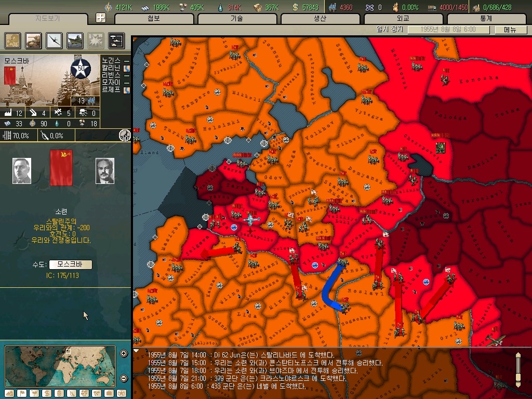532x399 pixels.
Task: Open the land units (tank) list
Action: [x=34, y=41]
